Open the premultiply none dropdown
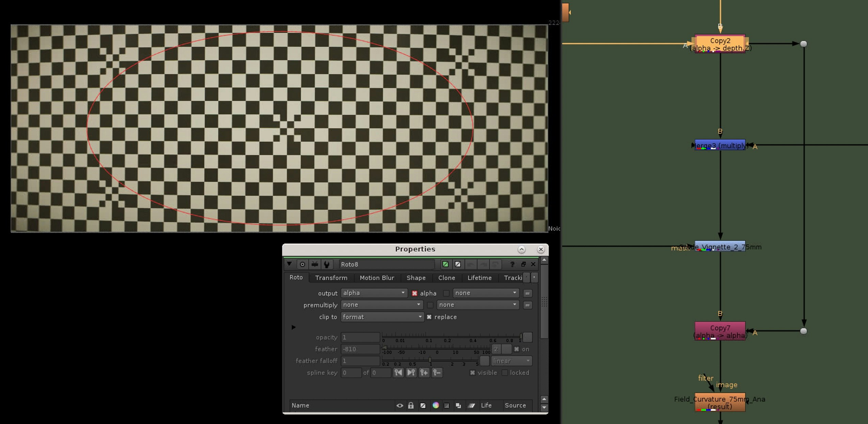The height and width of the screenshot is (424, 868). pyautogui.click(x=382, y=305)
